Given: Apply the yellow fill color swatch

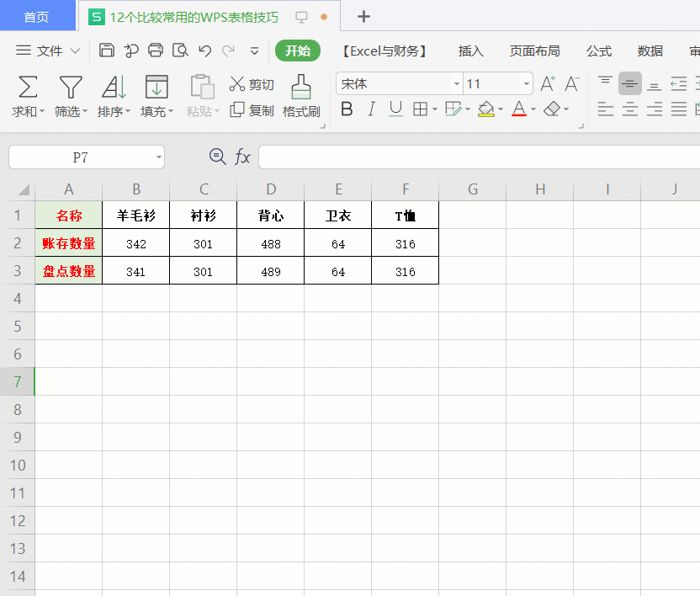Looking at the screenshot, I should [485, 109].
